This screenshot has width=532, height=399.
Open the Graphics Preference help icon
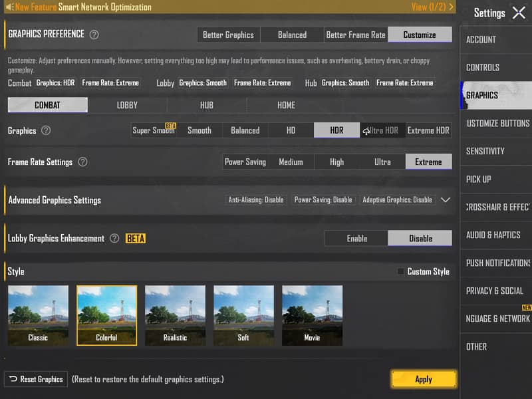(94, 35)
